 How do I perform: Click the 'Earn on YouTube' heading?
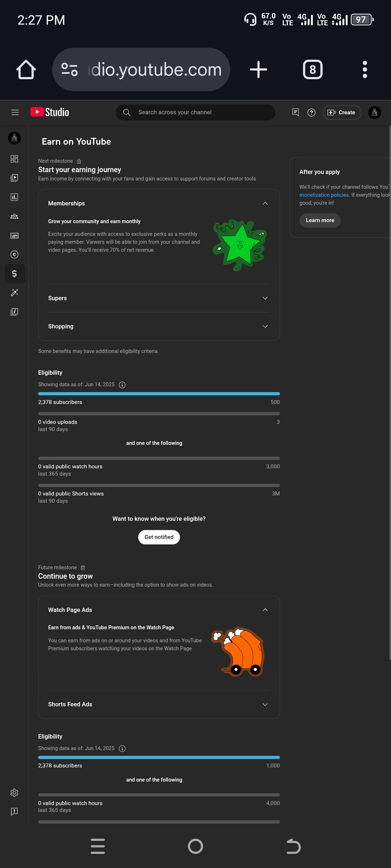76,141
